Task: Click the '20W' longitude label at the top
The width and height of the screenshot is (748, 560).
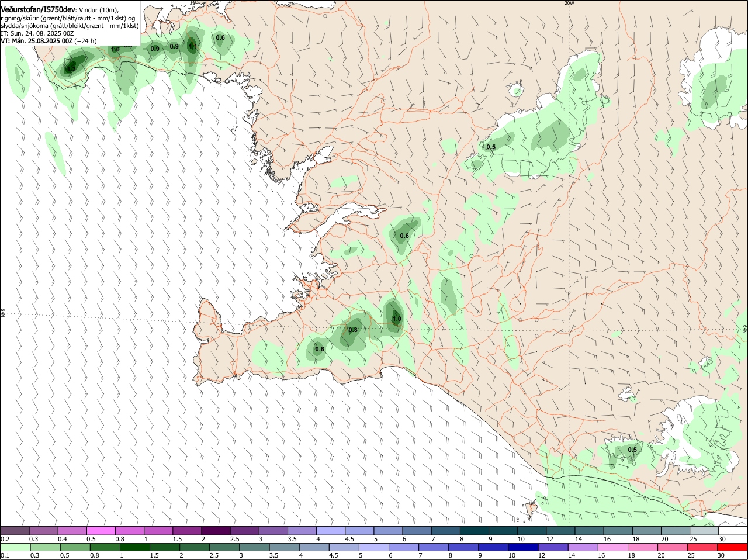Action: 569,3
